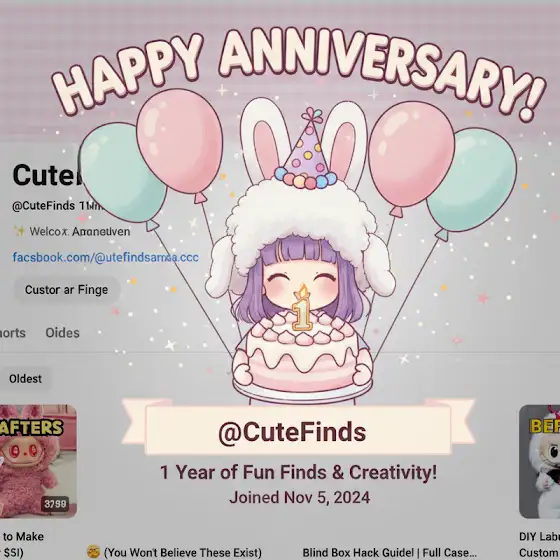The width and height of the screenshot is (560, 560).
Task: Click the 3788 duration badge on the thumbnail
Action: coord(55,504)
